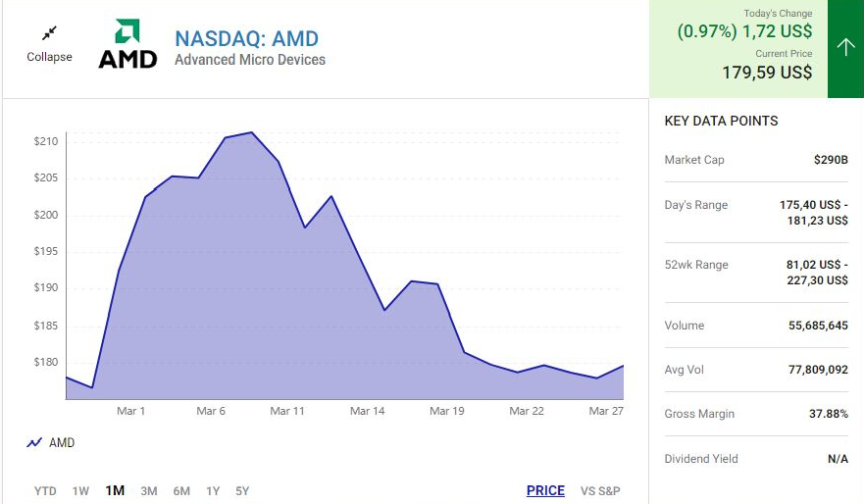Click the AMD company logo

tap(127, 44)
